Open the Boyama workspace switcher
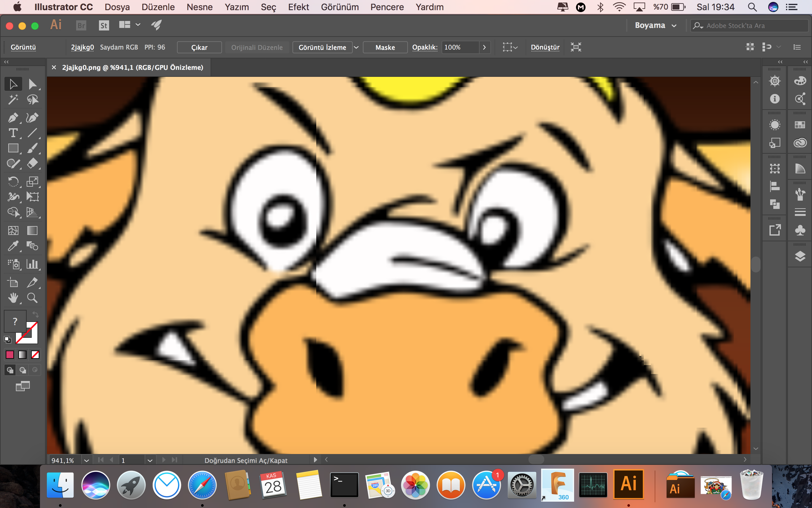 [655, 25]
